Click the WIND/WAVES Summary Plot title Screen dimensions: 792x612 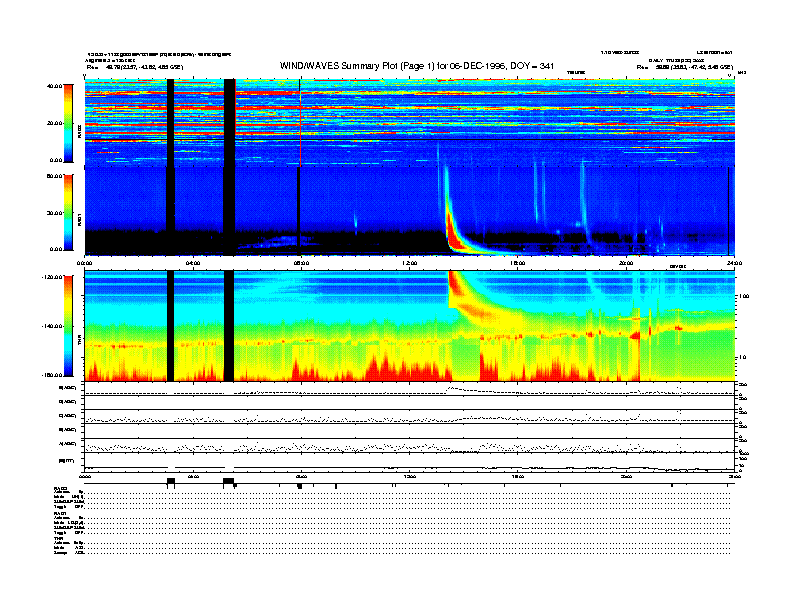(417, 66)
